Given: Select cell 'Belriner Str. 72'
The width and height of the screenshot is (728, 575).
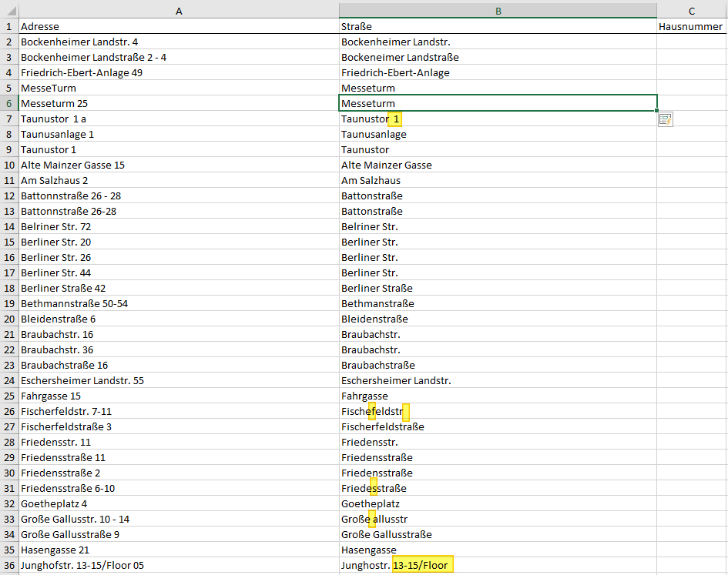Looking at the screenshot, I should [x=179, y=226].
